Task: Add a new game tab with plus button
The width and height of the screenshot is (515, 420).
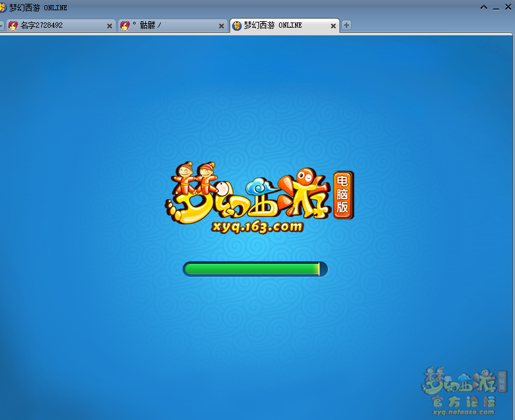Action: [346, 25]
